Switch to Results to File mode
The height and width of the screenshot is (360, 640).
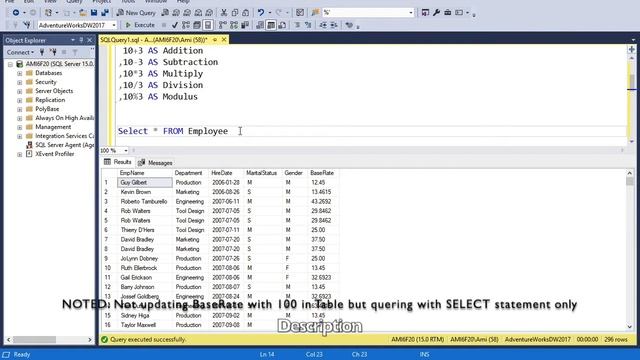282,25
